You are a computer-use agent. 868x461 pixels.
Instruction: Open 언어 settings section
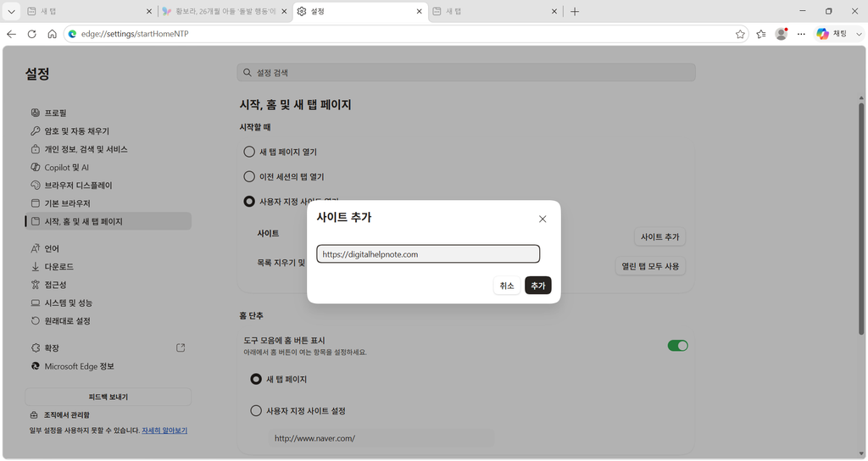click(x=108, y=248)
